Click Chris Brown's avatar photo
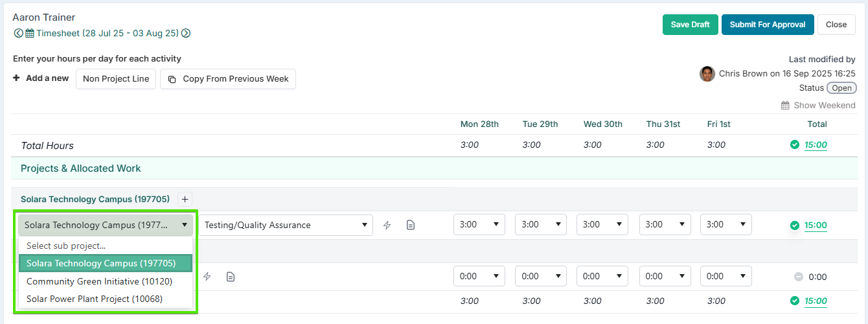This screenshot has width=868, height=324. click(707, 74)
